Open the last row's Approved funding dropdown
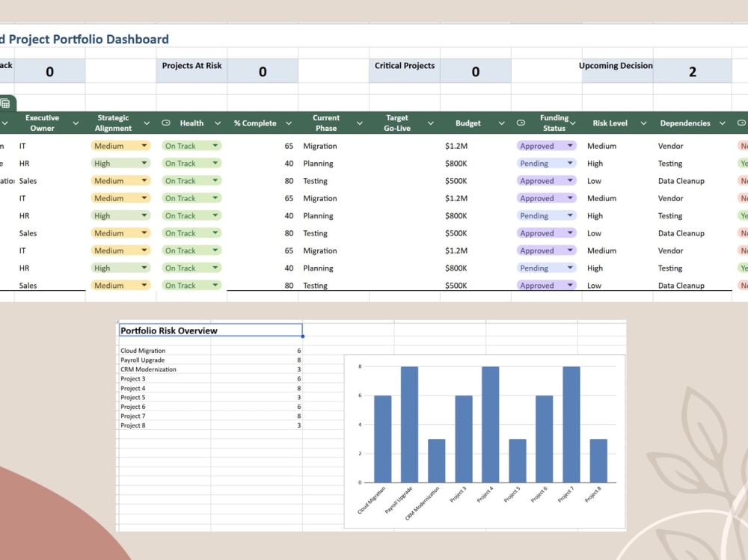This screenshot has height=560, width=748. click(570, 286)
